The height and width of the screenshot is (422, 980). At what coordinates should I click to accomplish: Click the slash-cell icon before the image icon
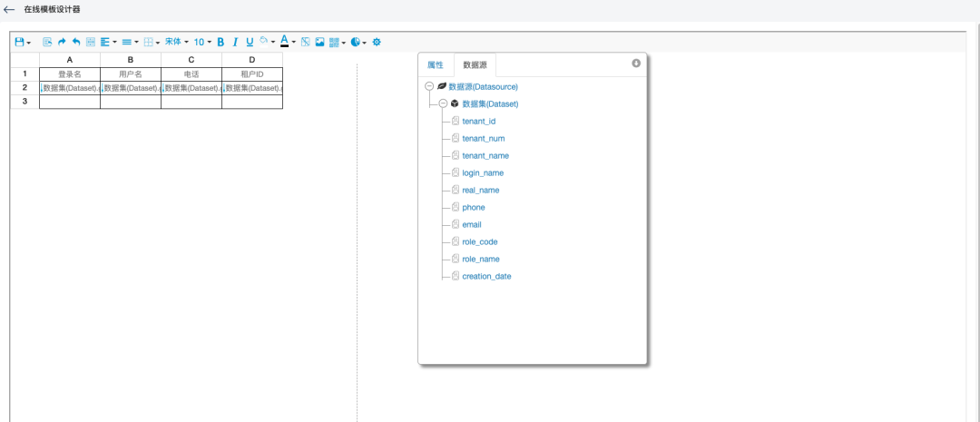306,42
